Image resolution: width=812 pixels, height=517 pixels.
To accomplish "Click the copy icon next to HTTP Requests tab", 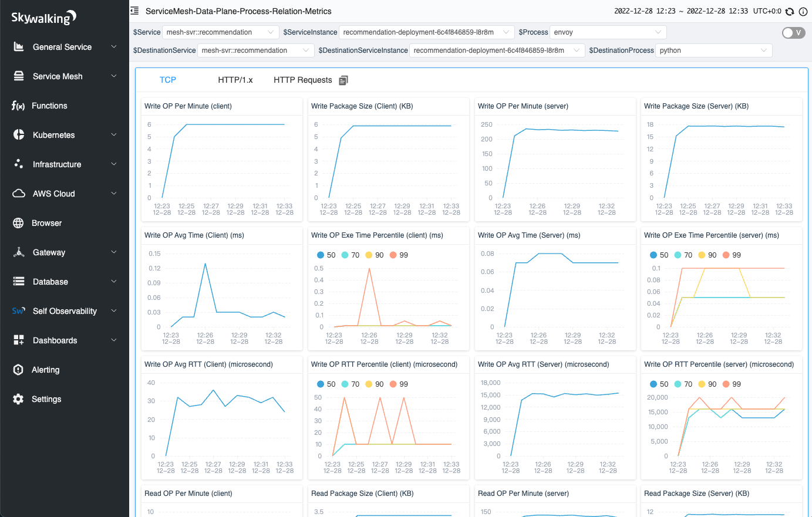I will pyautogui.click(x=343, y=79).
